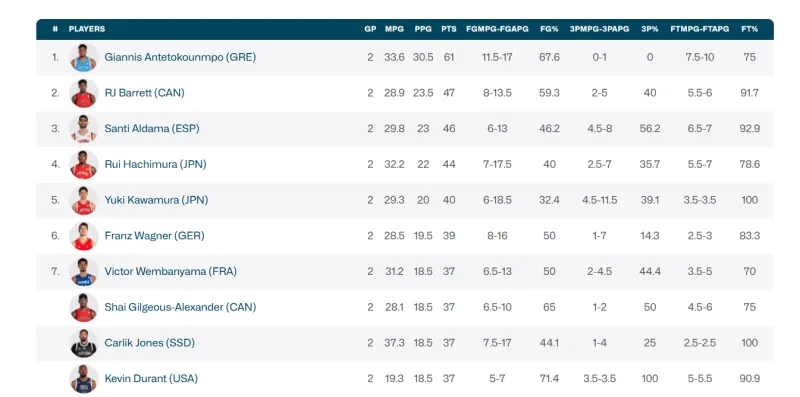Sort by 3P% column header
The image size is (800, 397).
[x=649, y=29]
